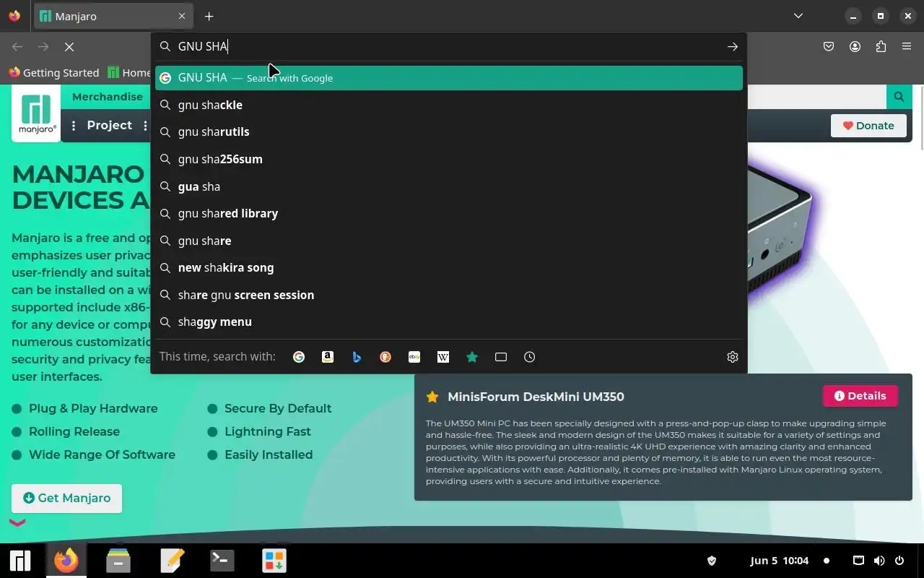The width and height of the screenshot is (924, 578).
Task: Click the Details button for MinisForum DeskMini
Action: tap(860, 396)
